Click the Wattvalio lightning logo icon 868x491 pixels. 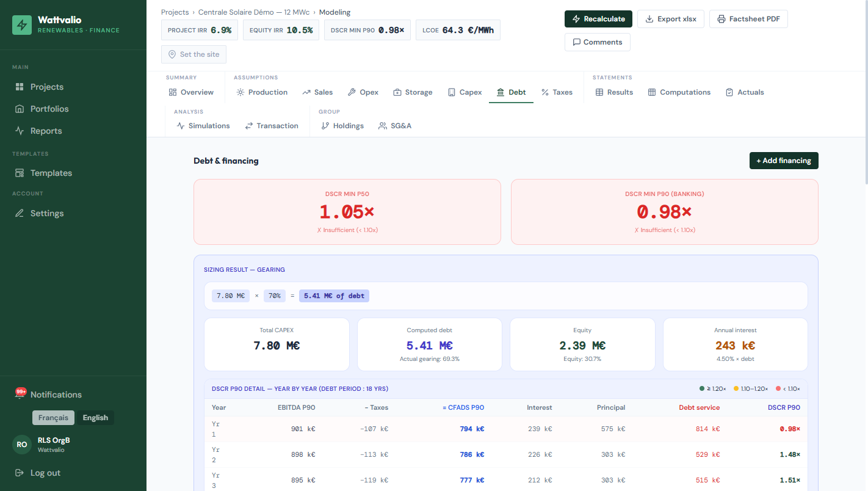[22, 25]
